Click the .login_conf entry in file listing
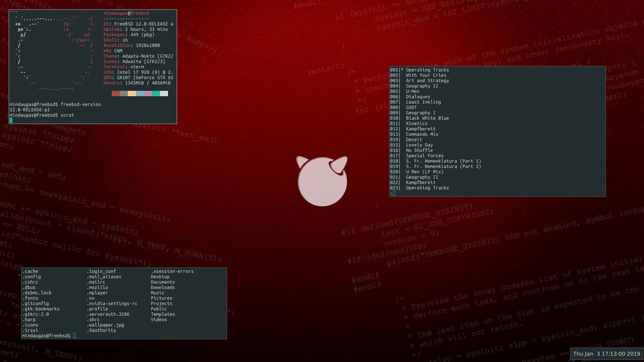Viewport: 644px width, 362px height. click(101, 271)
